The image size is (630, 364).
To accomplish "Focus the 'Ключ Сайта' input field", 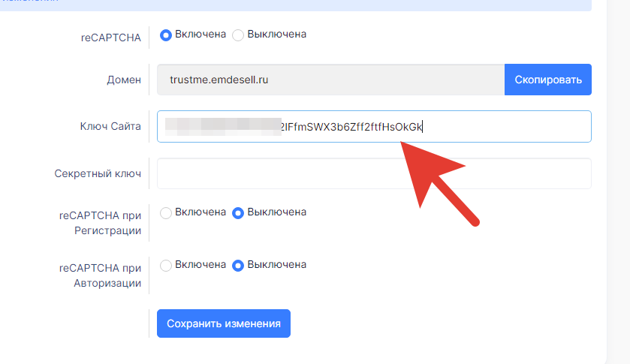I will point(503,126).
